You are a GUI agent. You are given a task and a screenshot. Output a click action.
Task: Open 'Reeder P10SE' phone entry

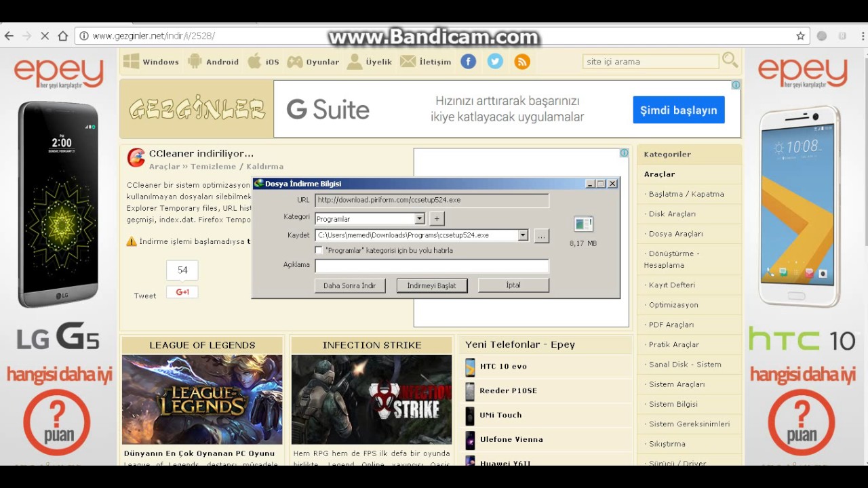point(508,391)
